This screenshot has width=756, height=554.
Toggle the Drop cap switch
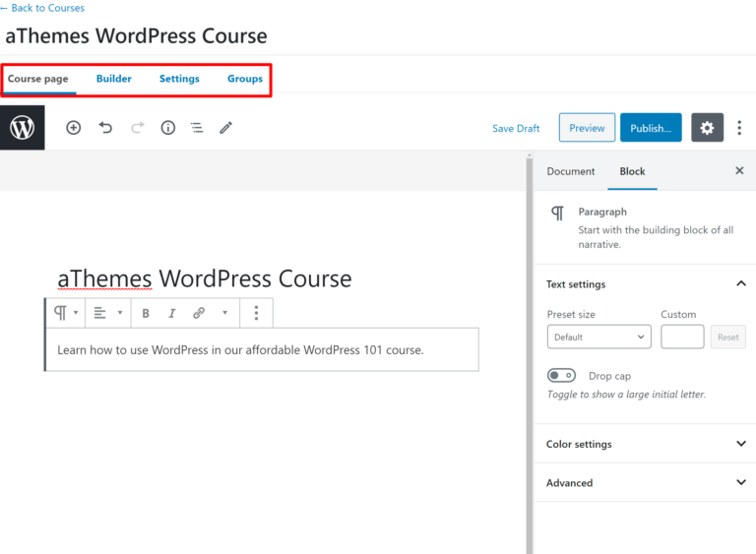tap(561, 376)
